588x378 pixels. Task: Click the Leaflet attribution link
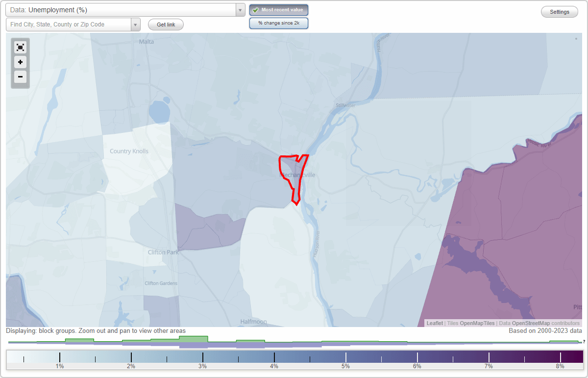pyautogui.click(x=435, y=323)
